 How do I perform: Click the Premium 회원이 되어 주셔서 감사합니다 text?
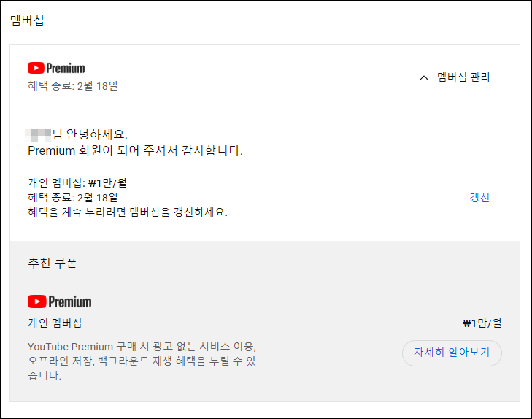point(135,150)
